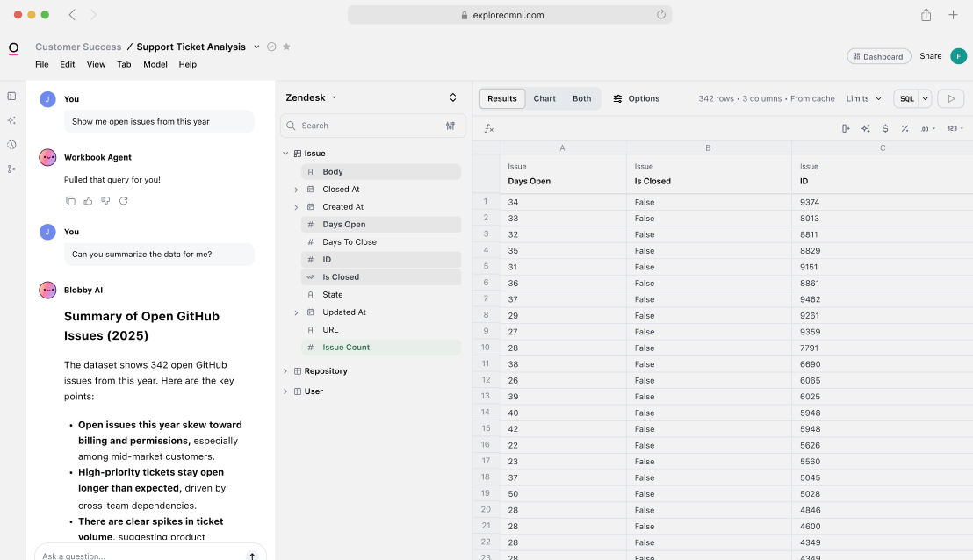Copy the Workbook Agent response
Image resolution: width=973 pixels, height=560 pixels.
70,201
